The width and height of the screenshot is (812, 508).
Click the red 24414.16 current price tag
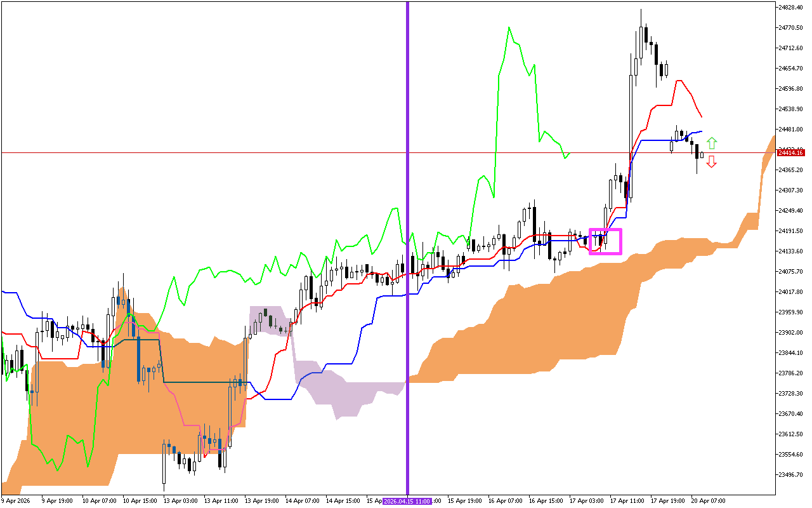click(790, 153)
